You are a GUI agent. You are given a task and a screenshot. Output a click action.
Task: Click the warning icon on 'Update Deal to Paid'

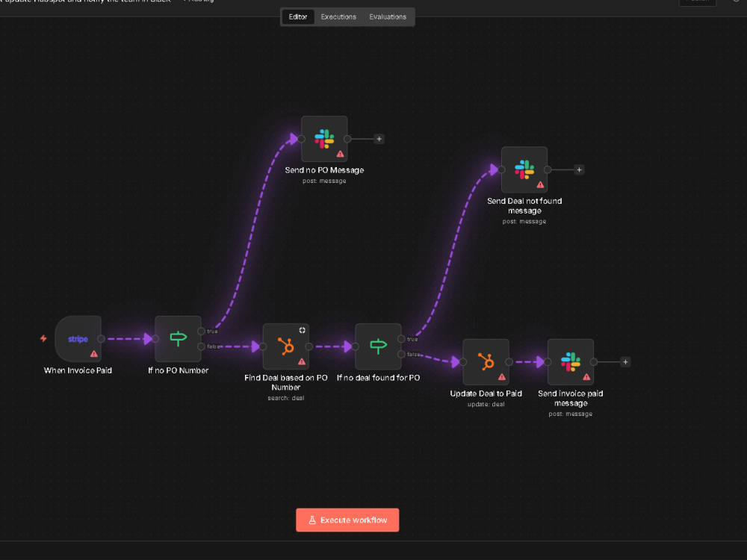tap(502, 376)
